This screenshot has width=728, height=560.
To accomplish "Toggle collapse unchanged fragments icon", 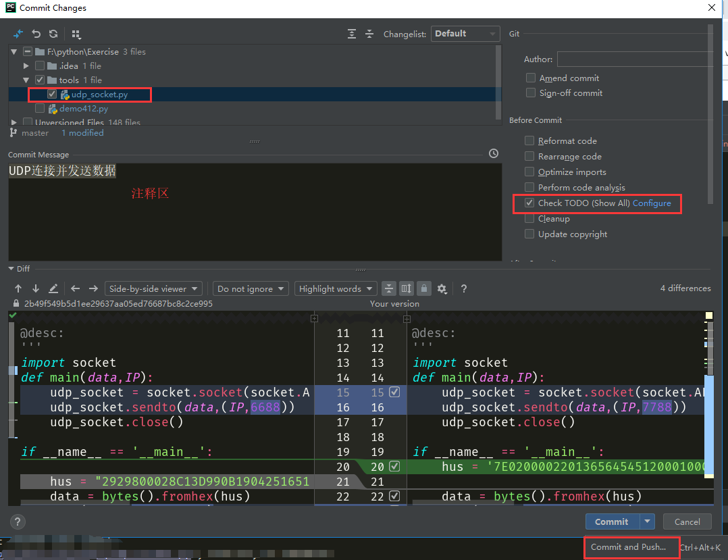I will click(x=388, y=288).
